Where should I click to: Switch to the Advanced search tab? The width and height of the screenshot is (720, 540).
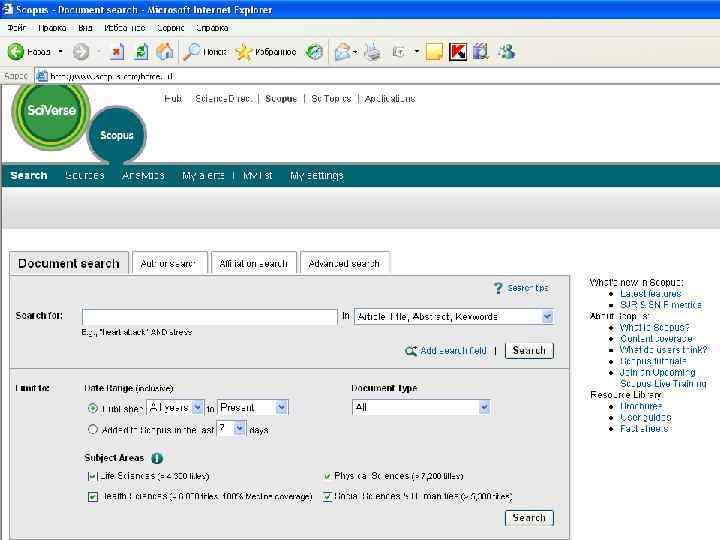click(x=344, y=264)
